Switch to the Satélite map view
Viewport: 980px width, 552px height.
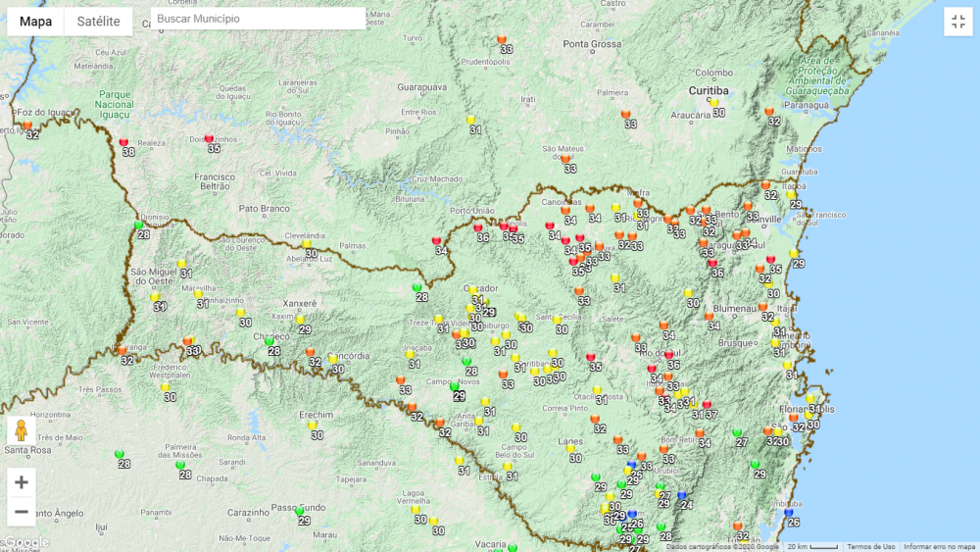[98, 22]
